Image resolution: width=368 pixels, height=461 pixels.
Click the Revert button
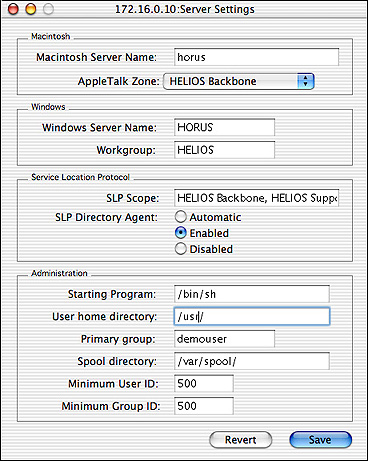[x=240, y=440]
